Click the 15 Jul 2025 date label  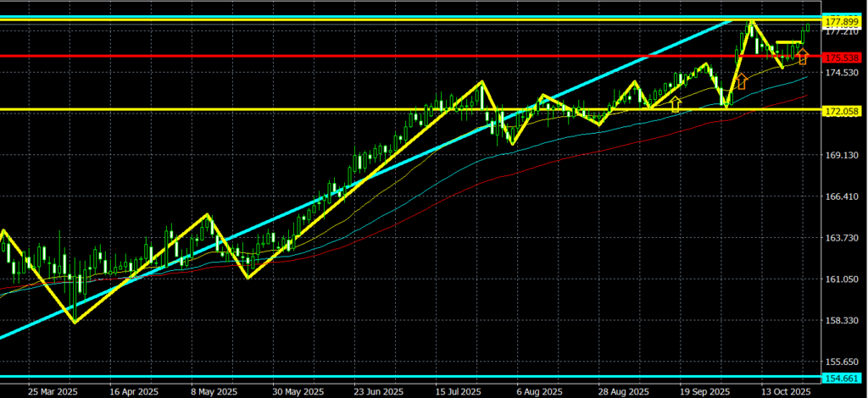pyautogui.click(x=459, y=392)
